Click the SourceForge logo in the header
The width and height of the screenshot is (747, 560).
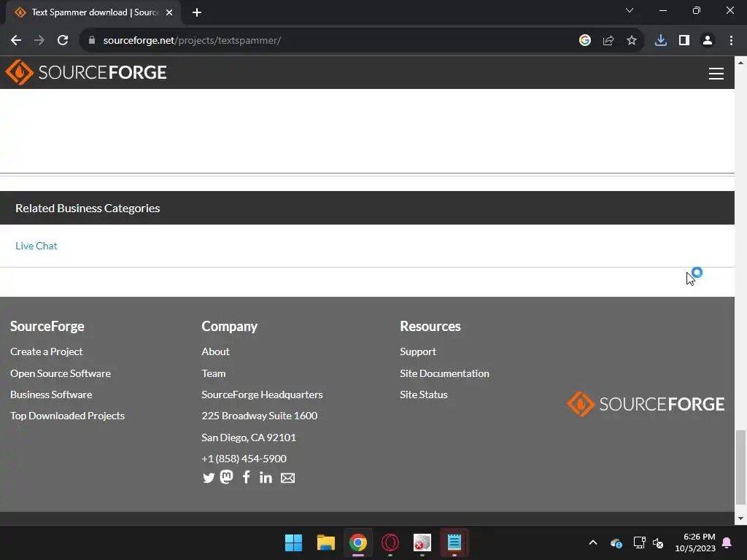[86, 72]
